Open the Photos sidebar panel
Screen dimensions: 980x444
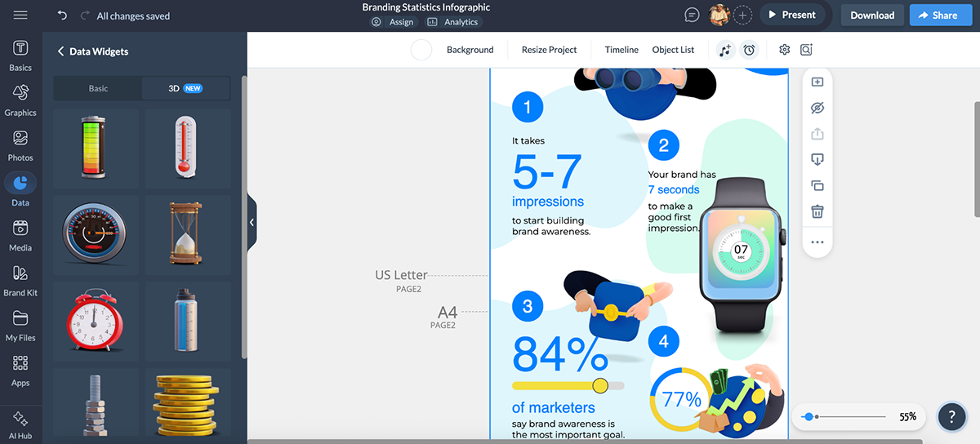pos(20,144)
